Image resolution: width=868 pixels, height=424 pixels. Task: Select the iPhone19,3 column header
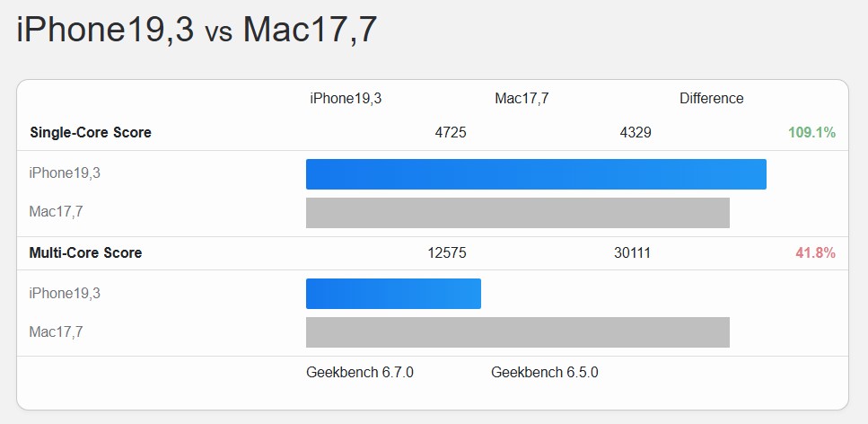346,99
